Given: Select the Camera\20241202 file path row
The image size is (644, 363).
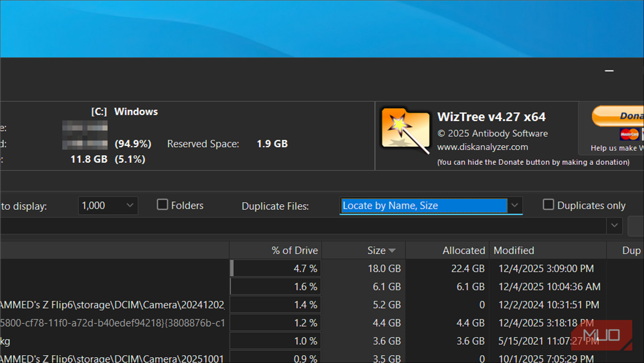Looking at the screenshot, I should pos(113,305).
